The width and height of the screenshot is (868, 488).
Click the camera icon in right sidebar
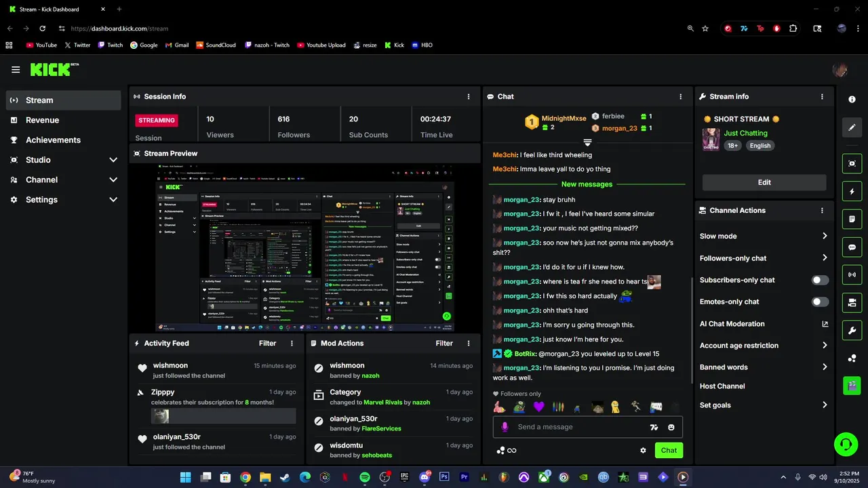tap(852, 302)
